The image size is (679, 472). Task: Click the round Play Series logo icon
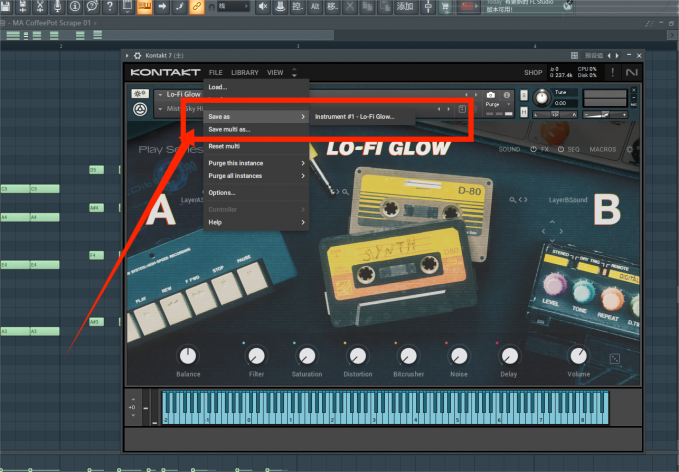tap(140, 109)
